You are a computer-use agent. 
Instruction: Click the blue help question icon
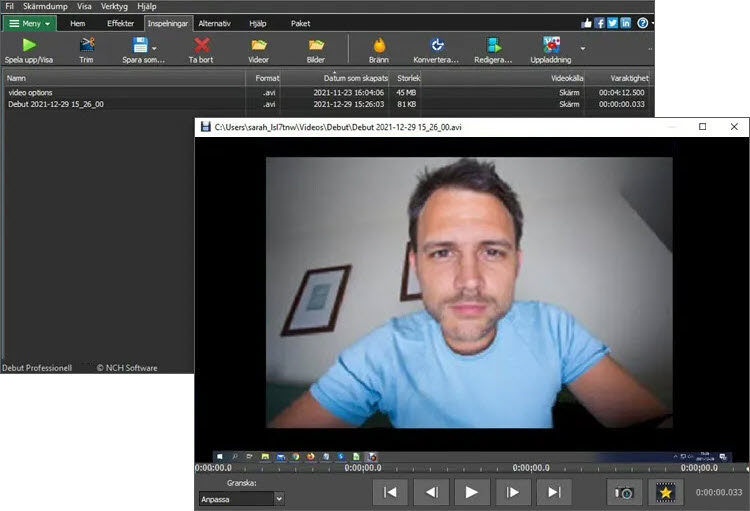pos(642,23)
